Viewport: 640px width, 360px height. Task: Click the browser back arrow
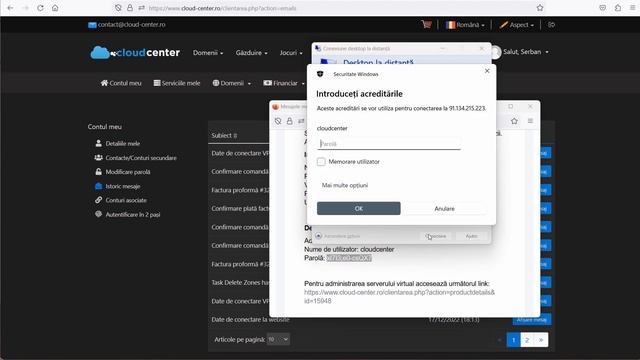[x=10, y=8]
